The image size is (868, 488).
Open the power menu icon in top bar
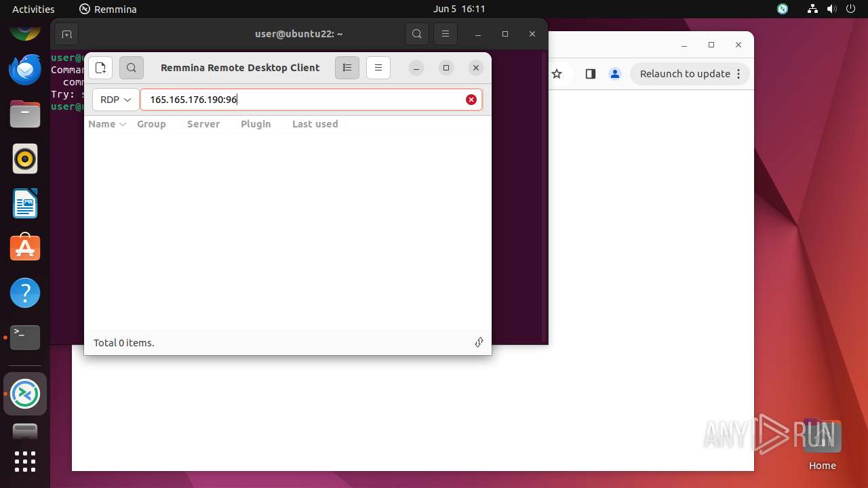pos(851,9)
